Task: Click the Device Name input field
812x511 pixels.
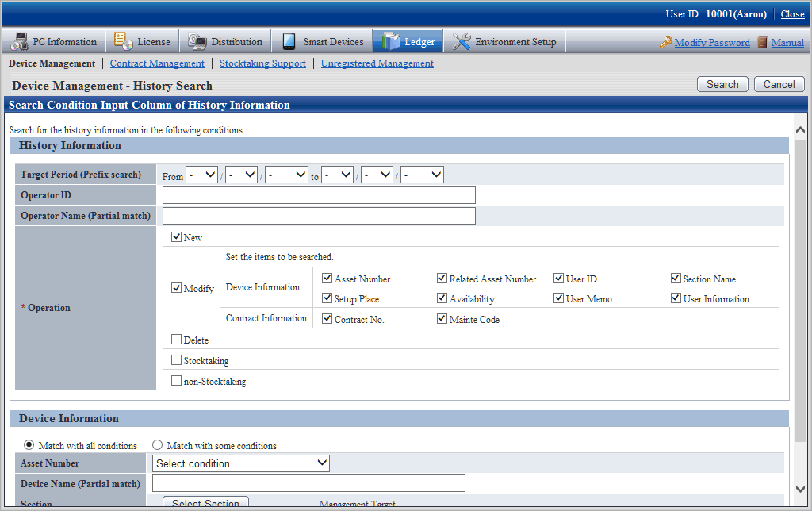Action: click(308, 483)
